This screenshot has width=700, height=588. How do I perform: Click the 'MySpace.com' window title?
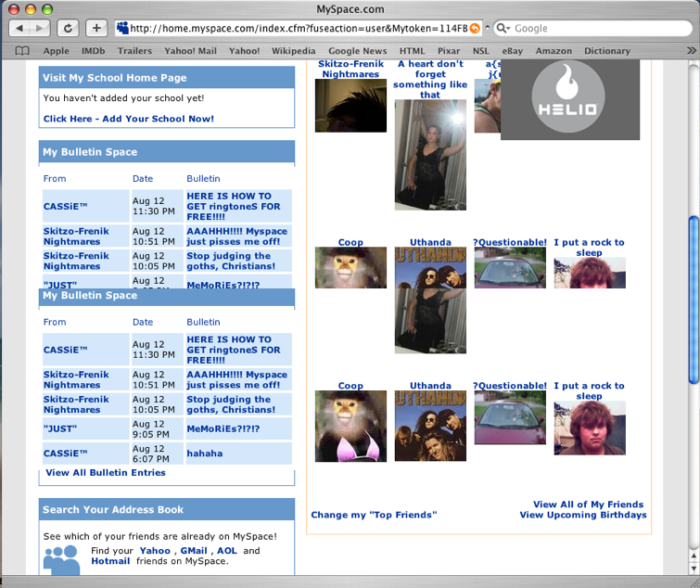coord(350,9)
